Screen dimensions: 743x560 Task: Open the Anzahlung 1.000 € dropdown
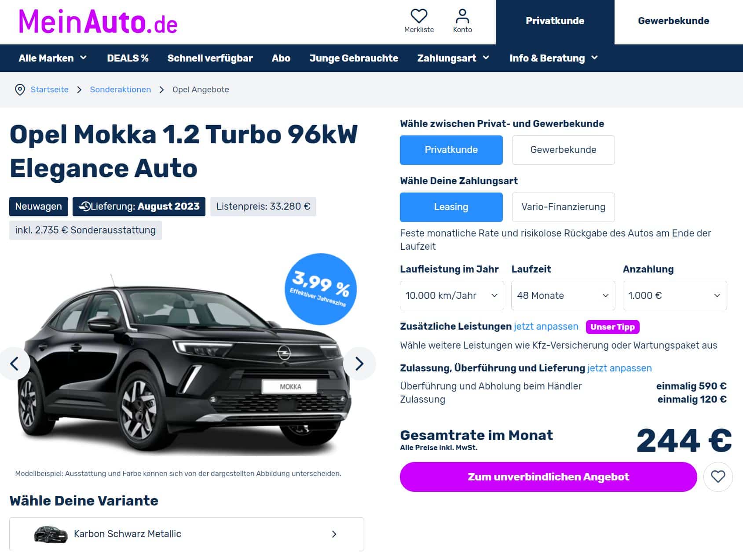(675, 295)
